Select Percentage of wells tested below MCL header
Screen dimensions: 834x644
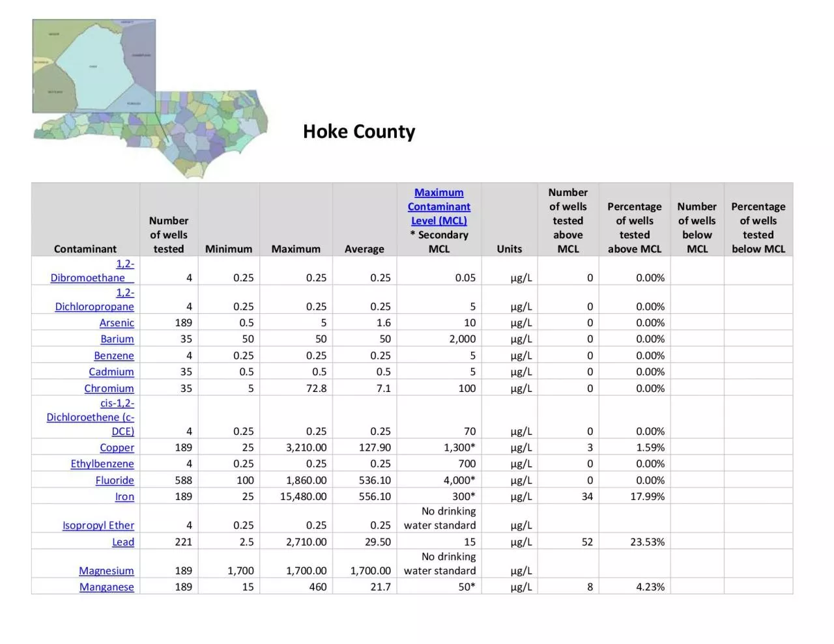[x=758, y=227]
